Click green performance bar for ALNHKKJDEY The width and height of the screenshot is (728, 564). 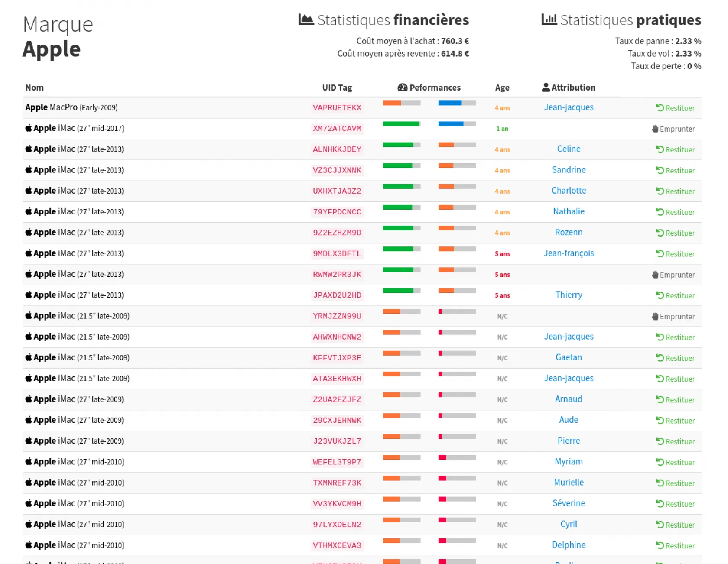point(398,145)
